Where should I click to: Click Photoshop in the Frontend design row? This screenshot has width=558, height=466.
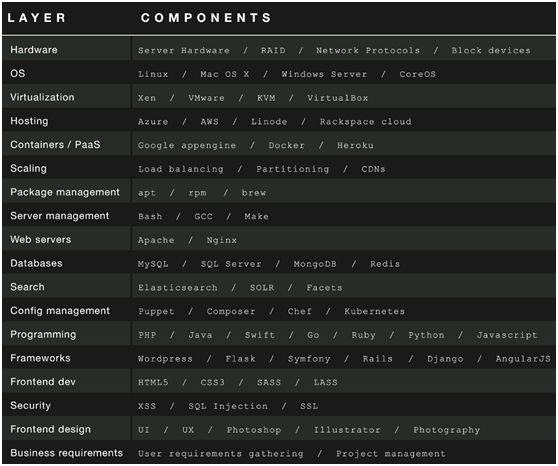[254, 430]
